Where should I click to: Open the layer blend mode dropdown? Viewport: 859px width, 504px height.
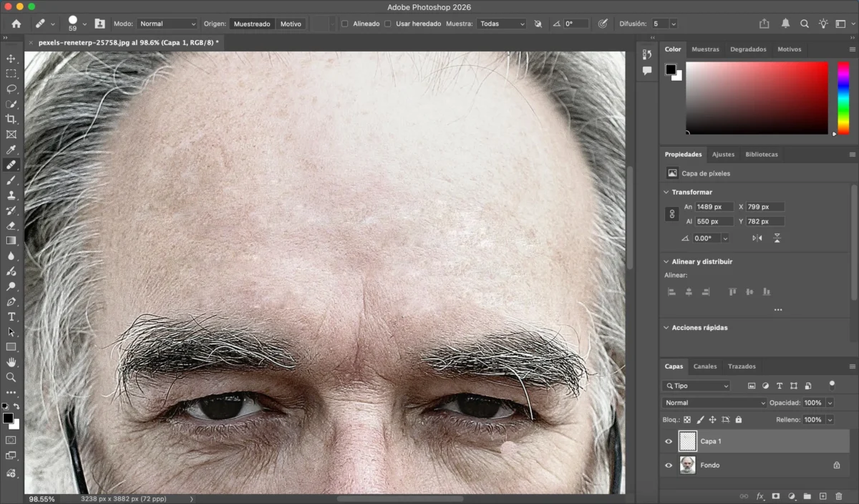tap(714, 403)
